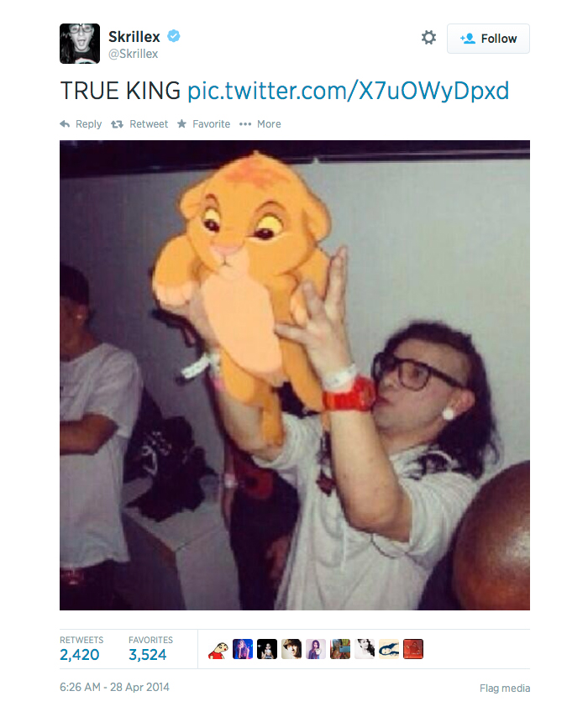The image size is (588, 712).
Task: Click the Flag media link
Action: point(505,688)
